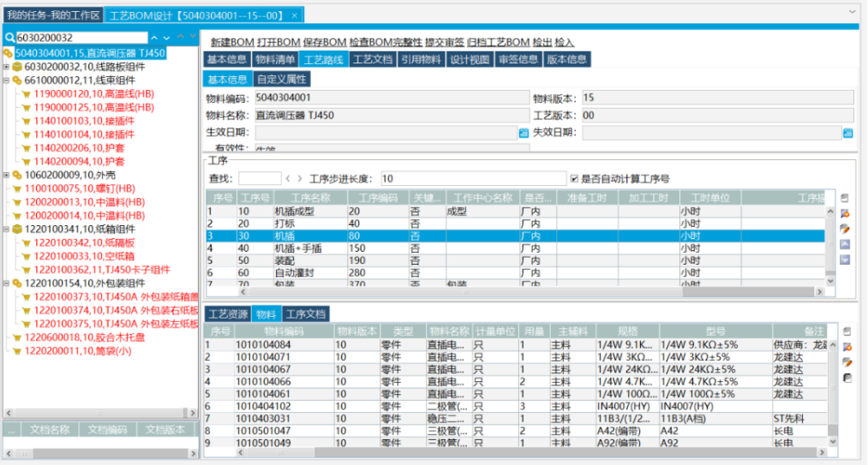This screenshot has height=465, width=868.
Task: Click the 工序步进长度 input field
Action: click(471, 178)
